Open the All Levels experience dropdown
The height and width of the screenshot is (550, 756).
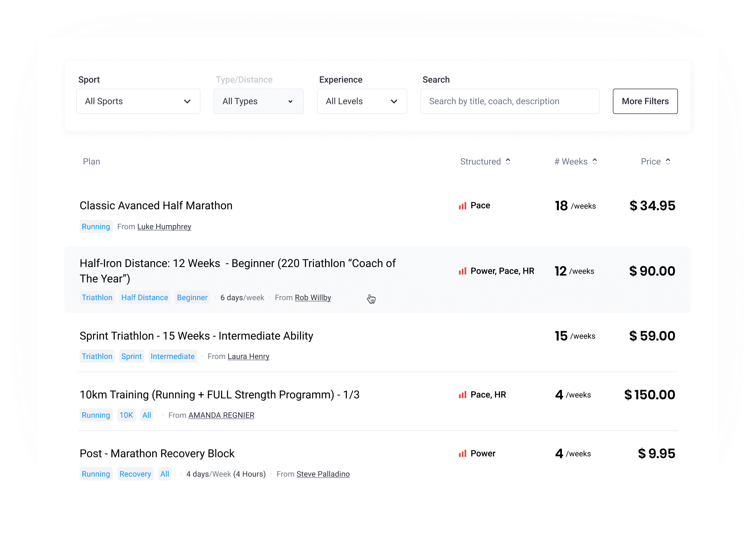(362, 101)
